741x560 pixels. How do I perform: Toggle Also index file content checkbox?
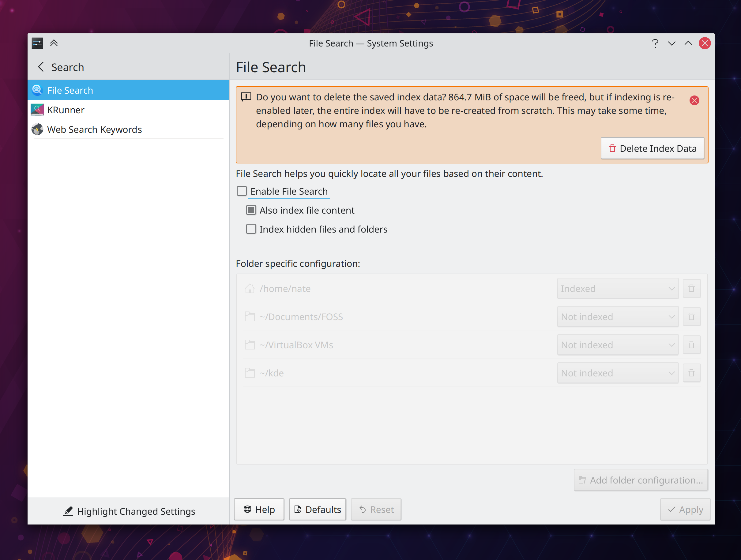point(251,210)
